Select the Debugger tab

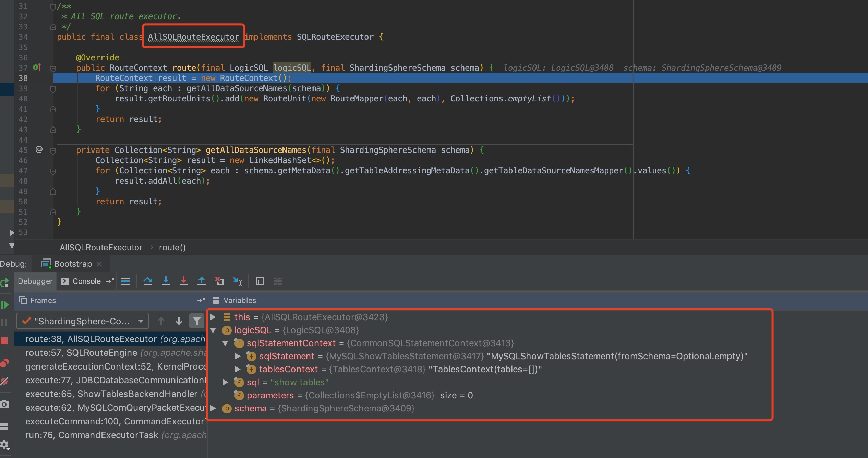35,281
